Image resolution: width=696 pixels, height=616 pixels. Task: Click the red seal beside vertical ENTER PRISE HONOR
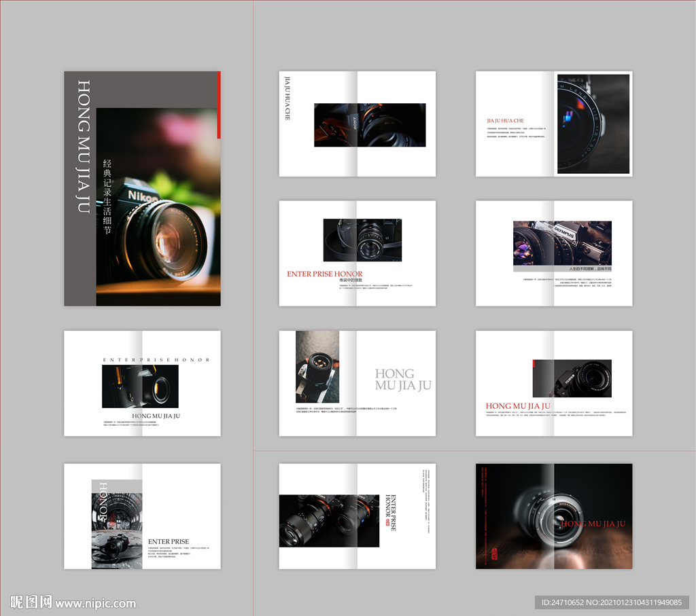(x=389, y=523)
